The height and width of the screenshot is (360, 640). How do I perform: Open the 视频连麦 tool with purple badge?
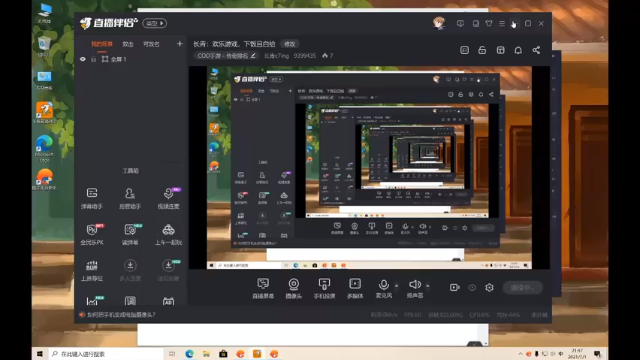168,198
